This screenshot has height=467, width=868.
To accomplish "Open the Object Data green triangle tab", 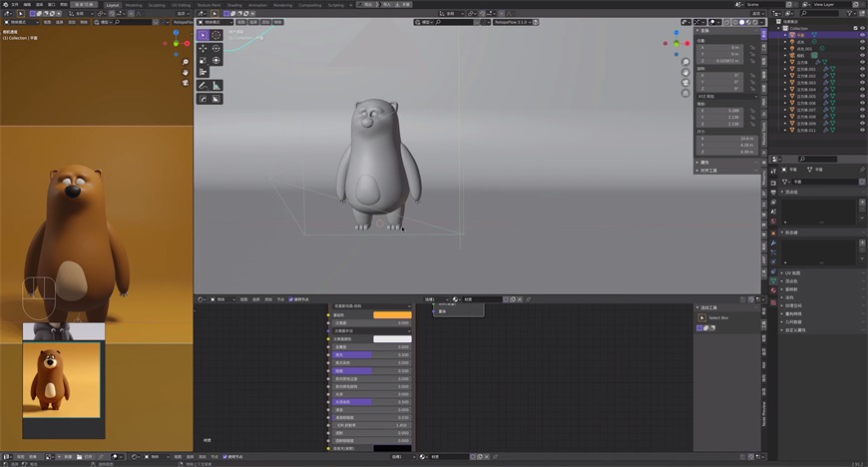I will coord(773,282).
